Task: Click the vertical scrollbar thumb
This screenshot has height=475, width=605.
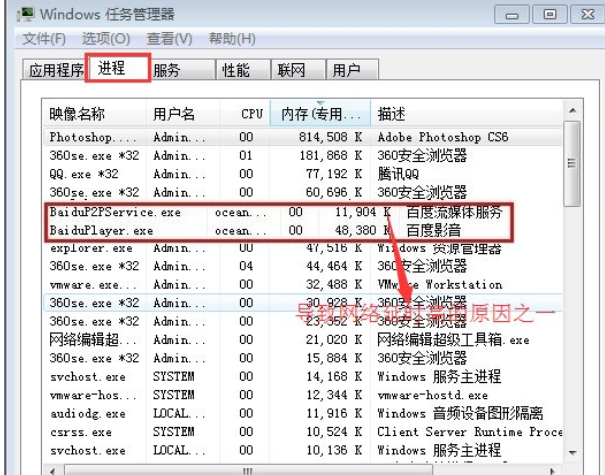Action: click(x=573, y=164)
